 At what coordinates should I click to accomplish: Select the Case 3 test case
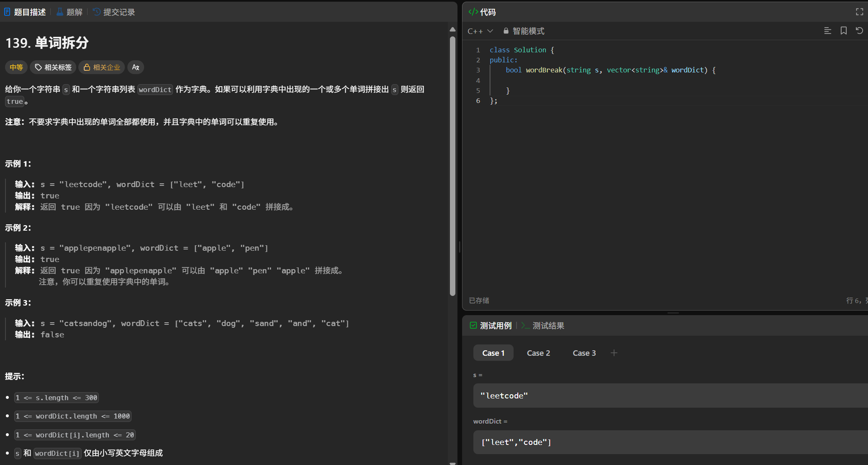tap(584, 353)
